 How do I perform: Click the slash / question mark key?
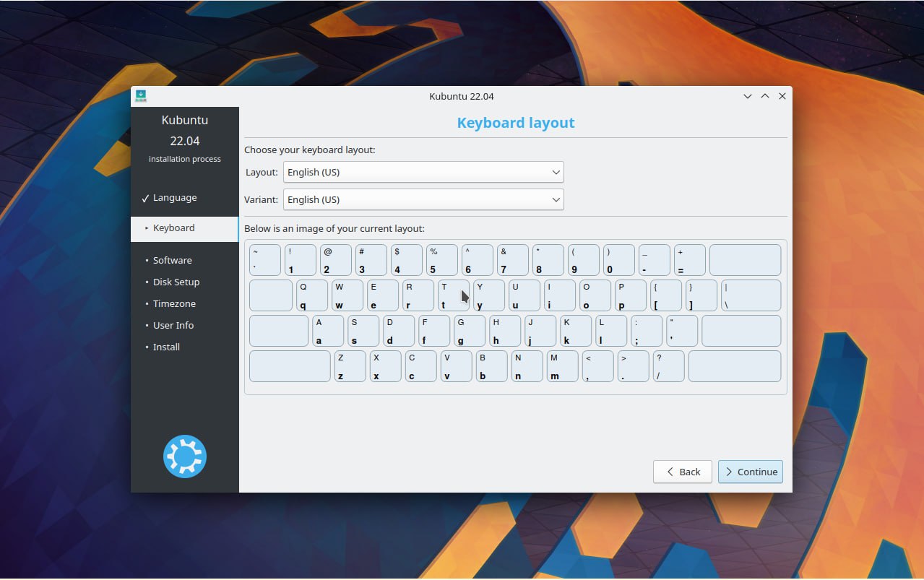pos(669,366)
